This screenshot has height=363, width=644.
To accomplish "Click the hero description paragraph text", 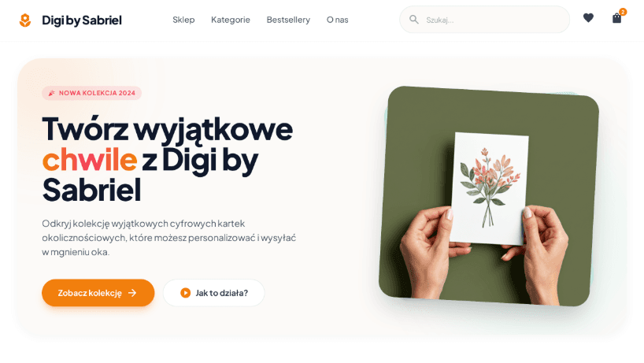I will [168, 238].
